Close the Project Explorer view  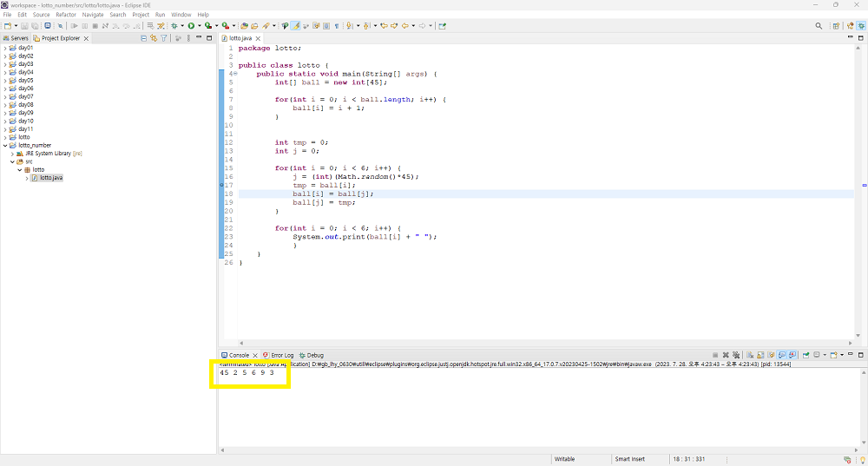(86, 38)
